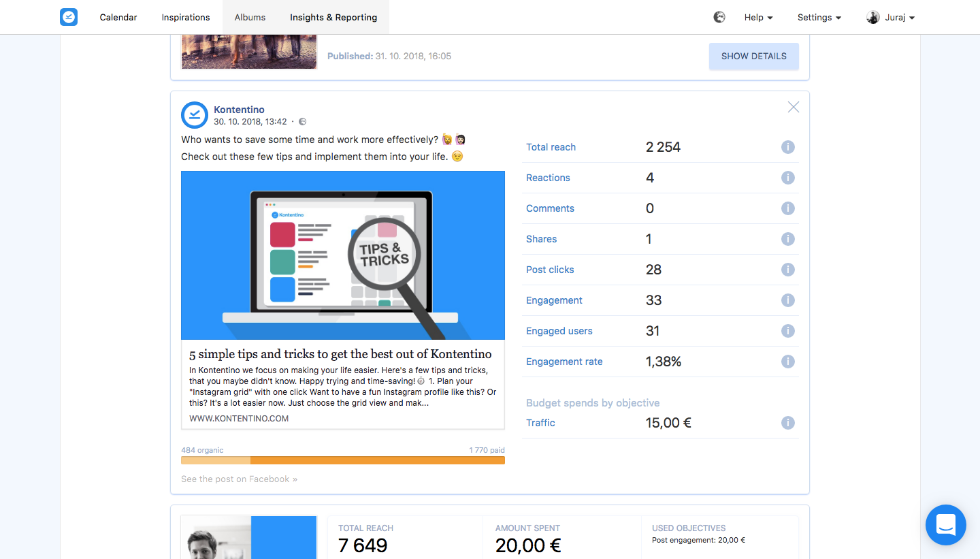Show info for Traffic budget

(x=788, y=423)
